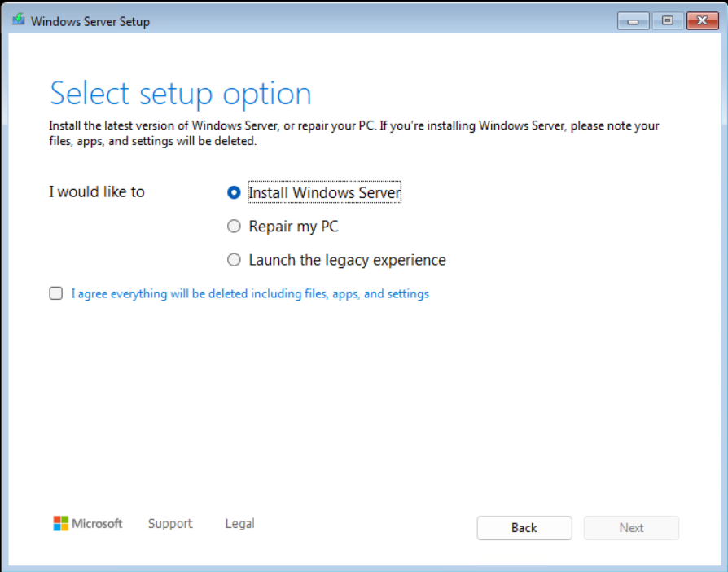
Task: Click the 'Select setup option' heading
Action: click(180, 94)
